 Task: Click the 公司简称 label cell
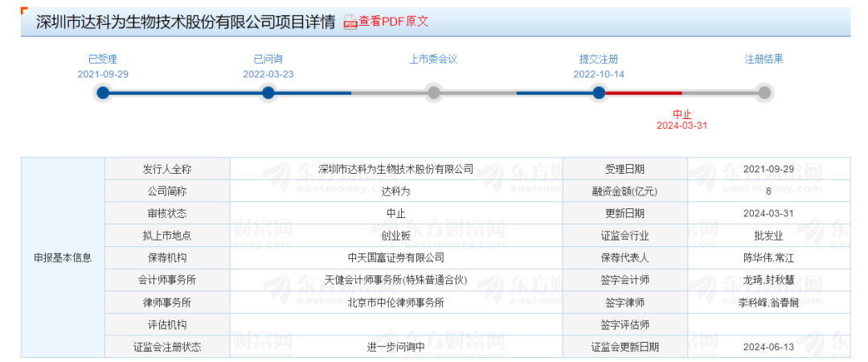click(167, 191)
